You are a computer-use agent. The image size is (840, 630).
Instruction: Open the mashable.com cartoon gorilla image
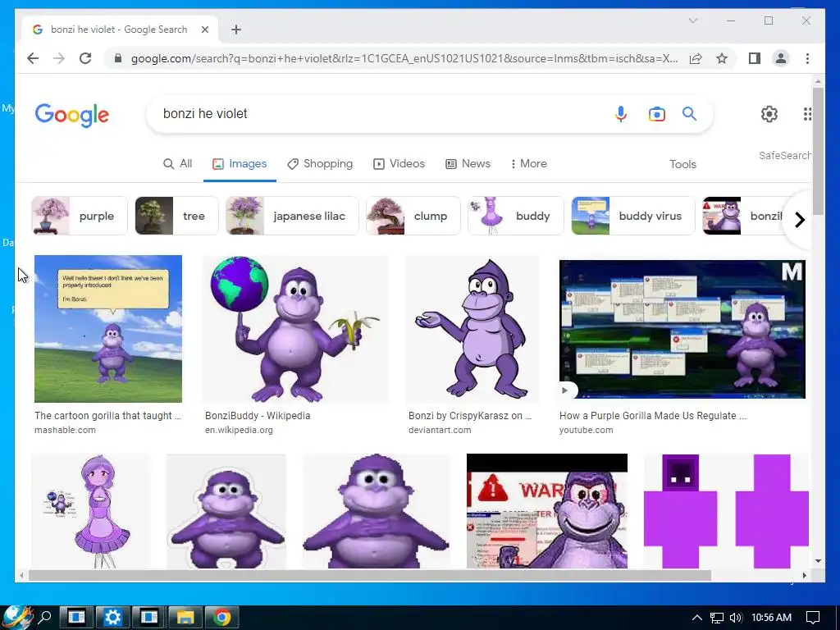coord(108,328)
